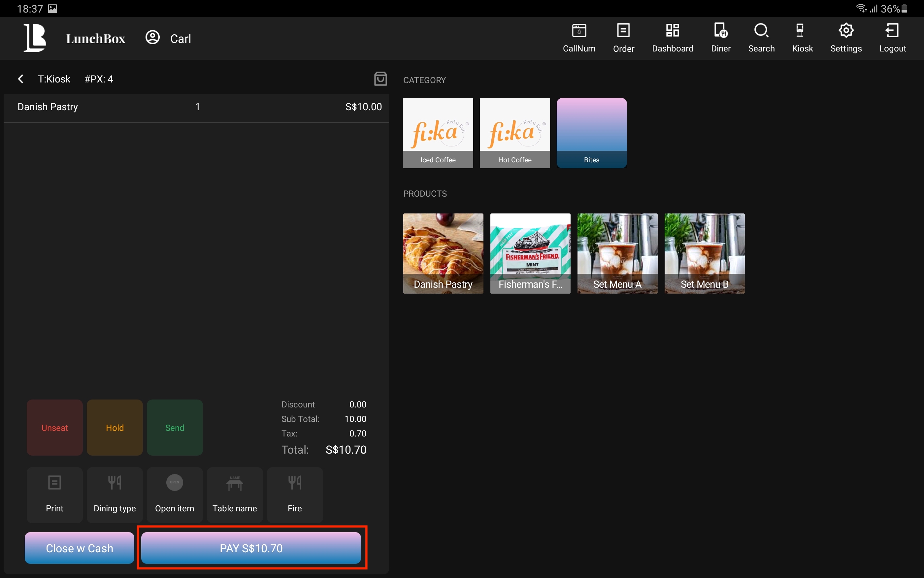Click the Search magnifier icon
The image size is (924, 578).
pyautogui.click(x=761, y=38)
